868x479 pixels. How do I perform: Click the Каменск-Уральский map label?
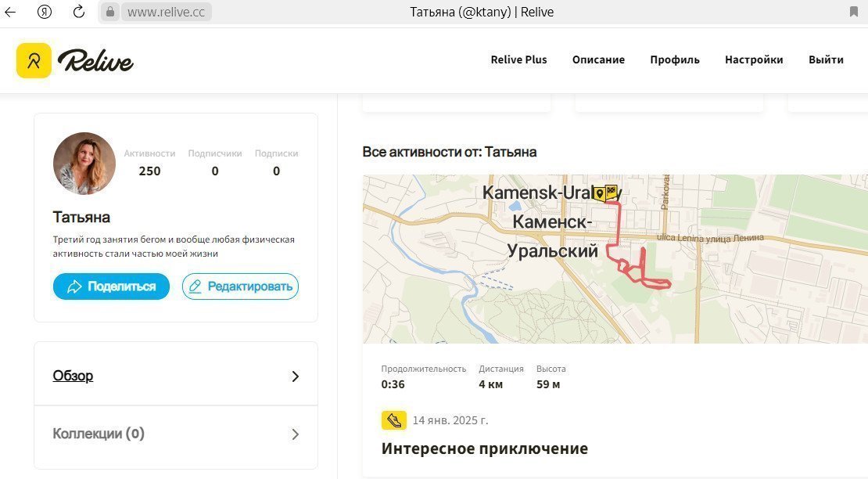[552, 236]
